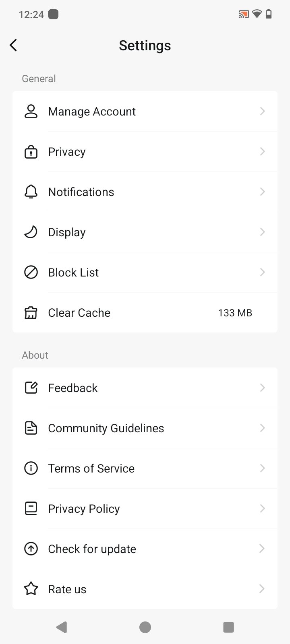Tap the Check for update arrow icon
The height and width of the screenshot is (644, 290).
click(31, 549)
